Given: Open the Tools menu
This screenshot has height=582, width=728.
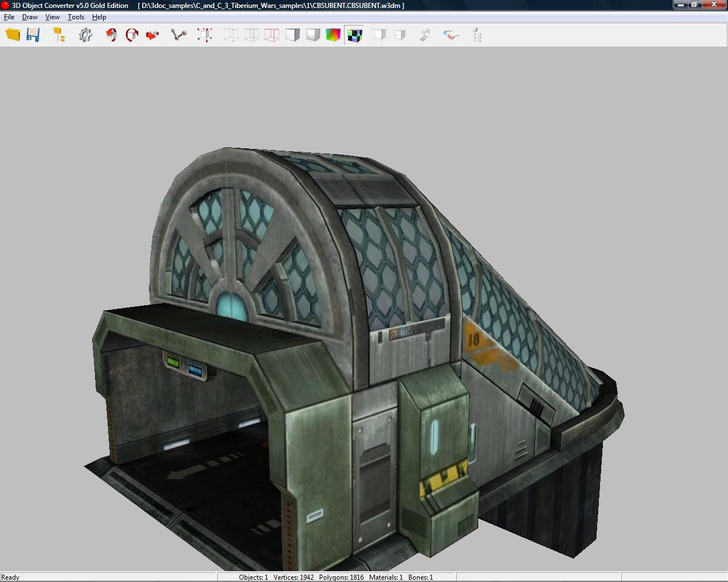Looking at the screenshot, I should pyautogui.click(x=76, y=17).
